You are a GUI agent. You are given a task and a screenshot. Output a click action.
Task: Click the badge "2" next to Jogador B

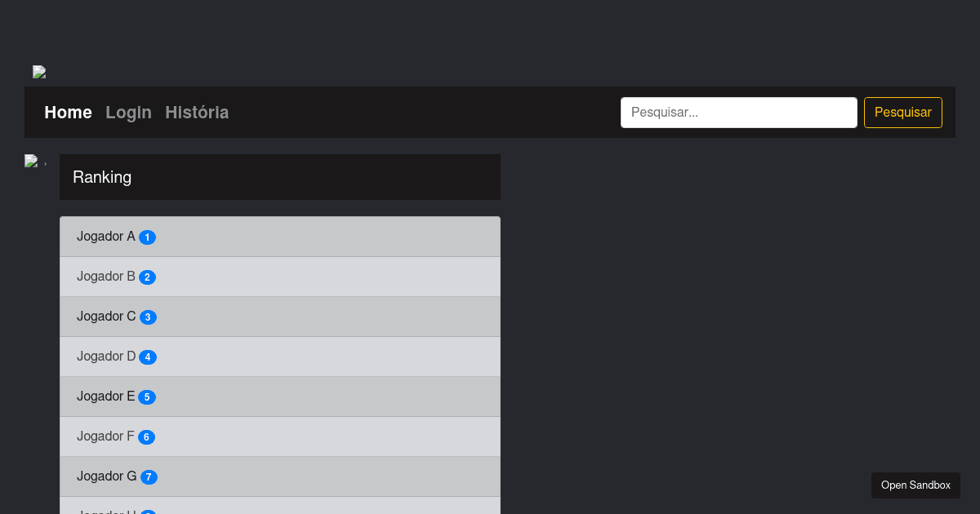coord(147,277)
